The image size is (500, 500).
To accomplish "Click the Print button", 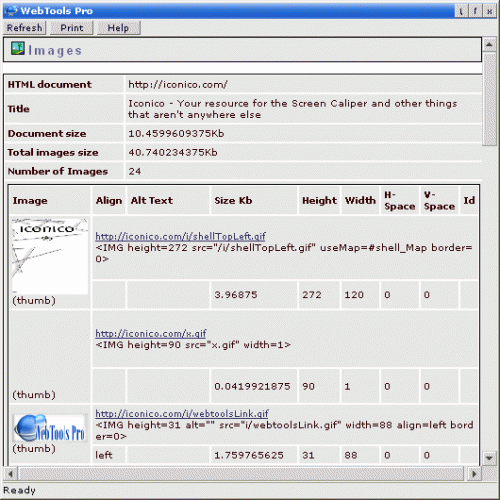I will (72, 28).
